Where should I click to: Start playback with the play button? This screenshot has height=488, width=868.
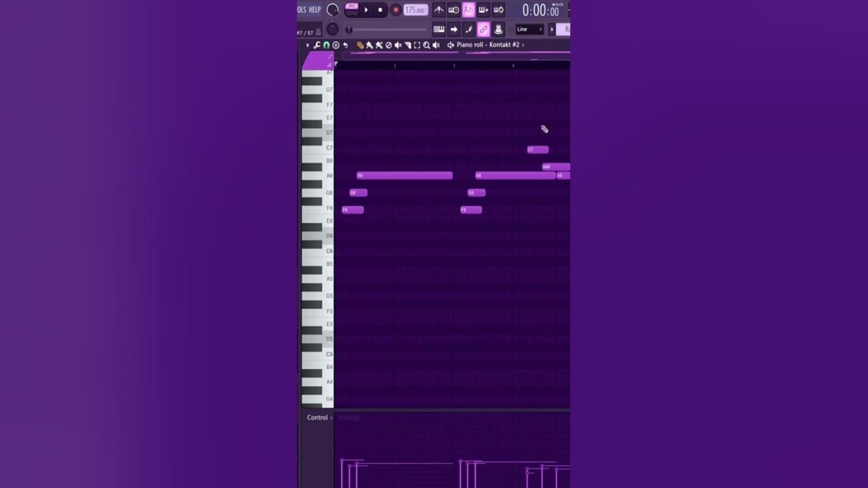coord(366,9)
